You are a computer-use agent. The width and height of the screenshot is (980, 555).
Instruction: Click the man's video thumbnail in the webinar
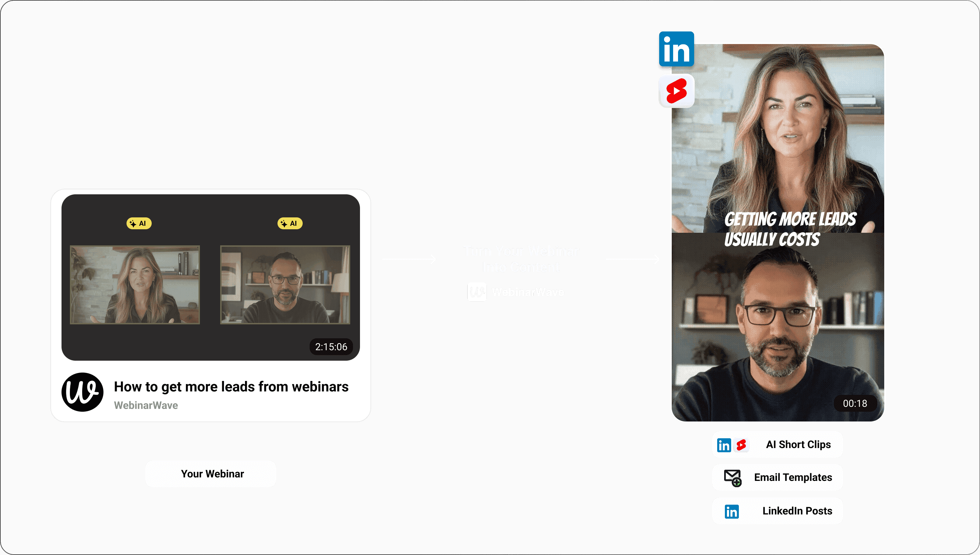(285, 285)
